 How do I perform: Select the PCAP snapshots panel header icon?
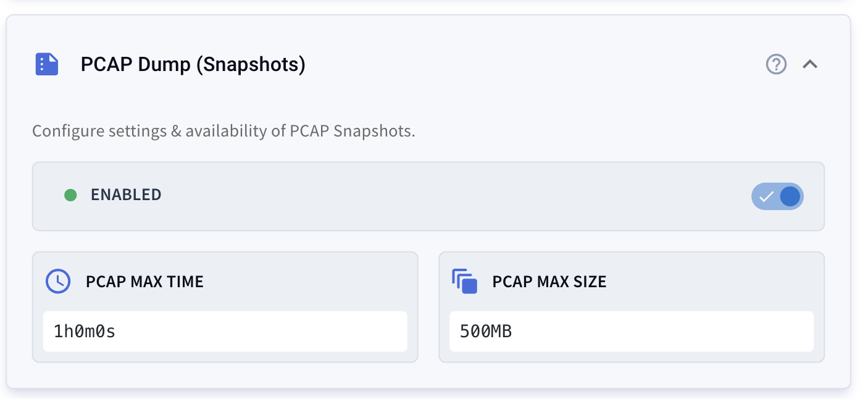point(47,64)
